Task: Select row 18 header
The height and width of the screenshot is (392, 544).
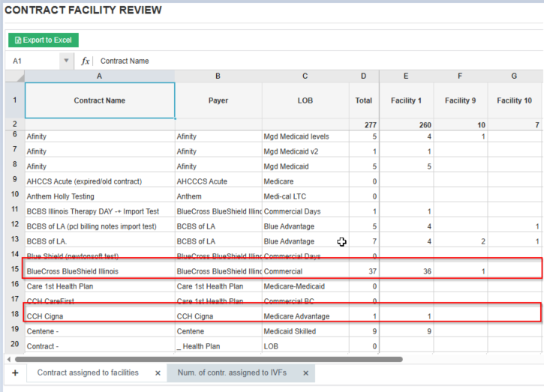Action: click(x=15, y=314)
